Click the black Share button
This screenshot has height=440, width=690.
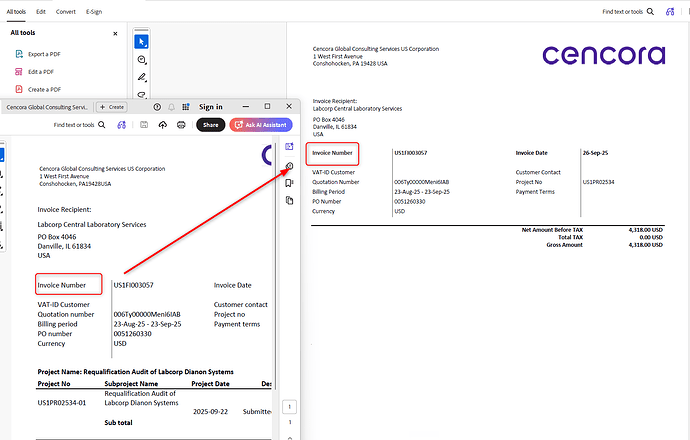[x=210, y=125]
